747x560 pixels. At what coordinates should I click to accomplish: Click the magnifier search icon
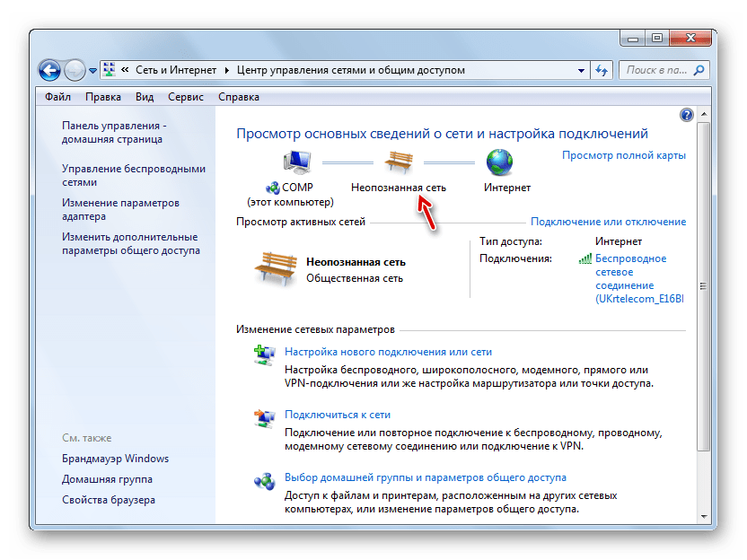(699, 71)
